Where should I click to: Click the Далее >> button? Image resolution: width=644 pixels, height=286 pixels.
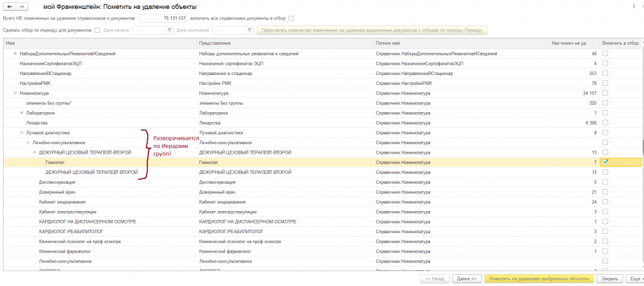465,278
